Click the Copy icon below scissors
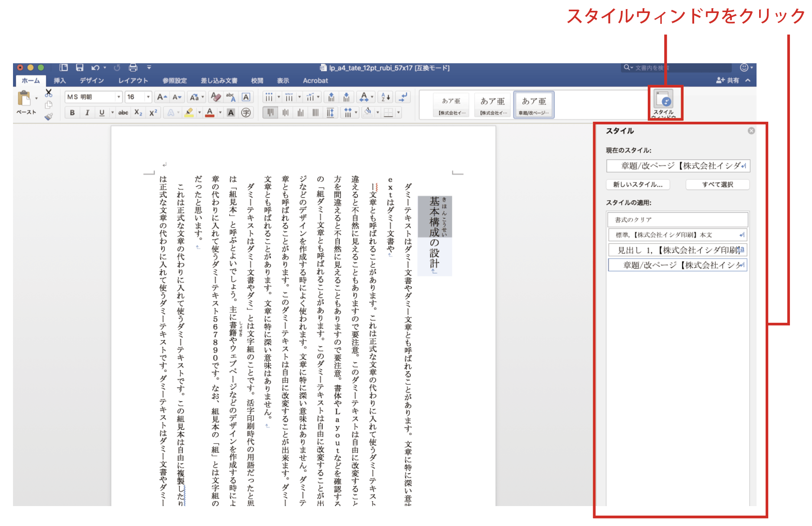812x526 pixels. point(49,105)
